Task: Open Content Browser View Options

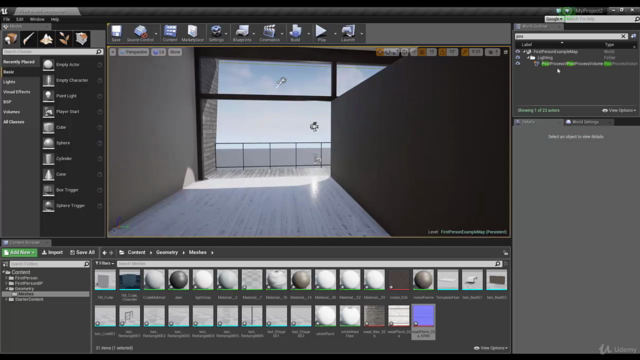Action: [x=491, y=348]
